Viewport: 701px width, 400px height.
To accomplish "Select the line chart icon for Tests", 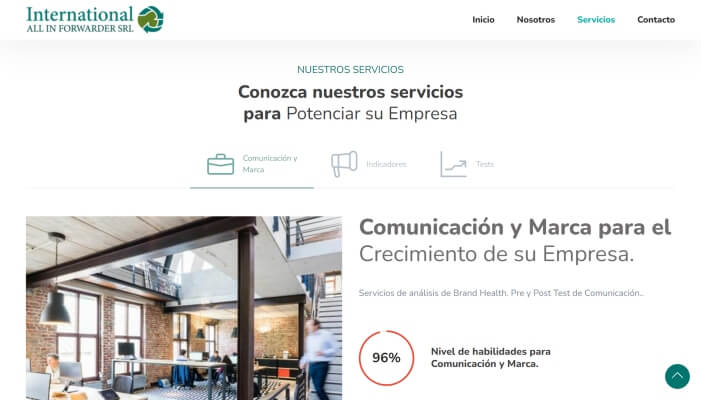I will point(453,164).
